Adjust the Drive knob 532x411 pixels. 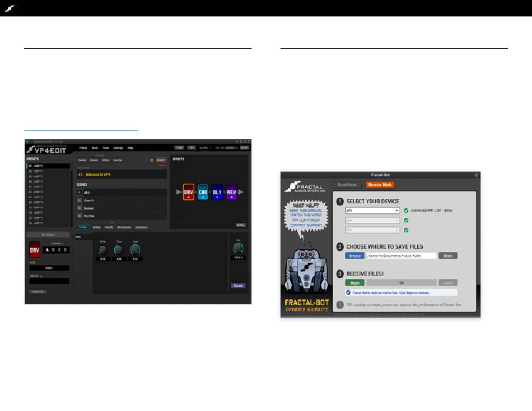click(103, 250)
